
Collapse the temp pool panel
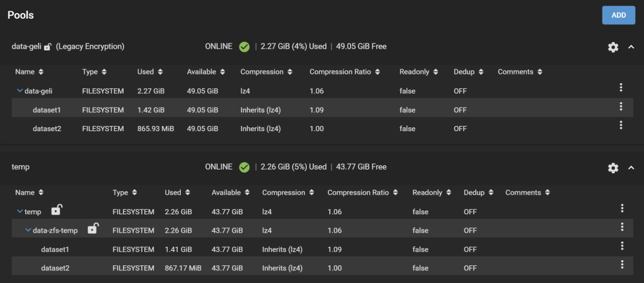point(631,168)
